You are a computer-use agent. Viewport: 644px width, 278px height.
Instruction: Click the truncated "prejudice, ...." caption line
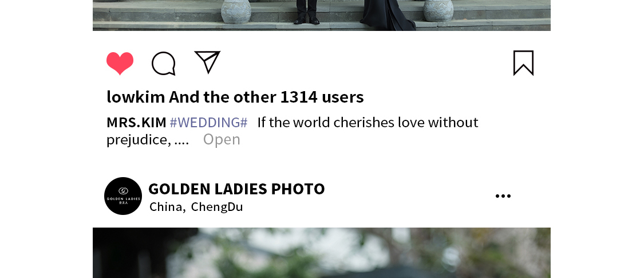coord(148,140)
